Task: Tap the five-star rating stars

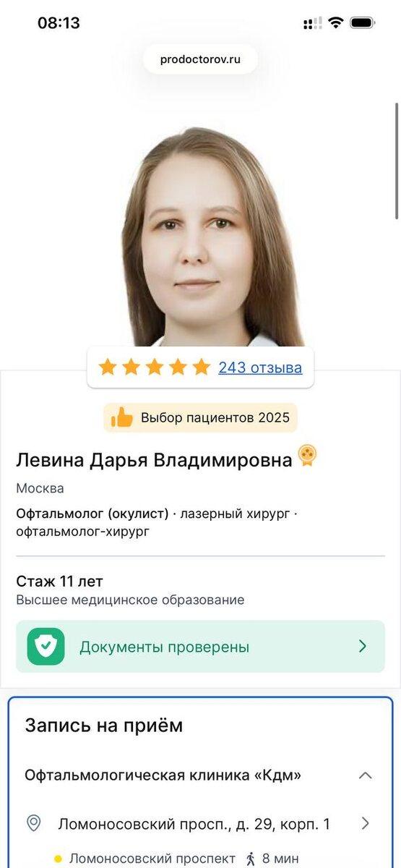Action: (155, 367)
